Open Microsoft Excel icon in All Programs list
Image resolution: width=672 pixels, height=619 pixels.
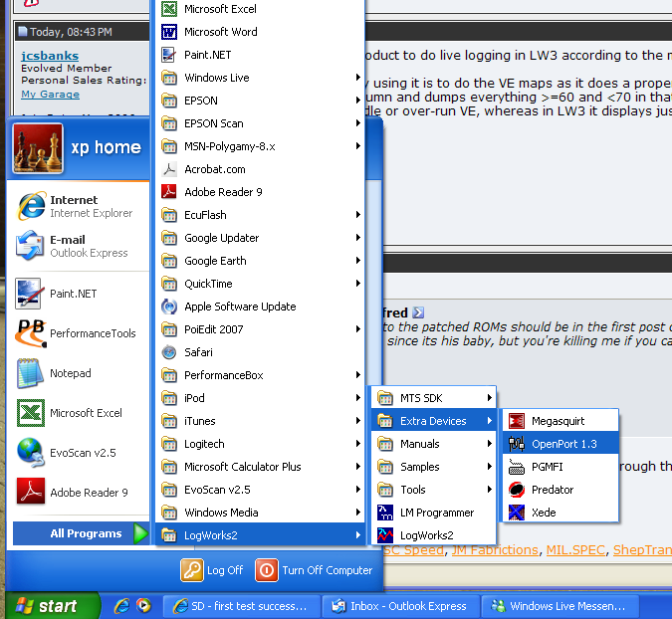click(169, 9)
